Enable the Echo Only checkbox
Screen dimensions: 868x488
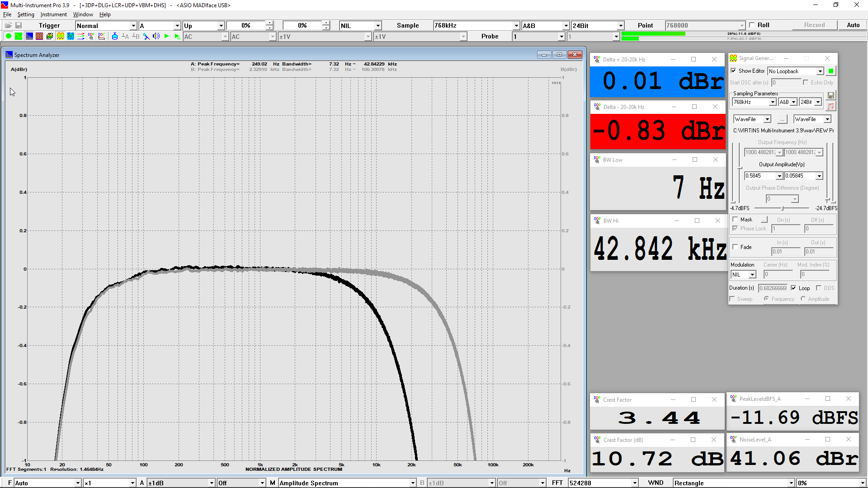pyautogui.click(x=806, y=82)
